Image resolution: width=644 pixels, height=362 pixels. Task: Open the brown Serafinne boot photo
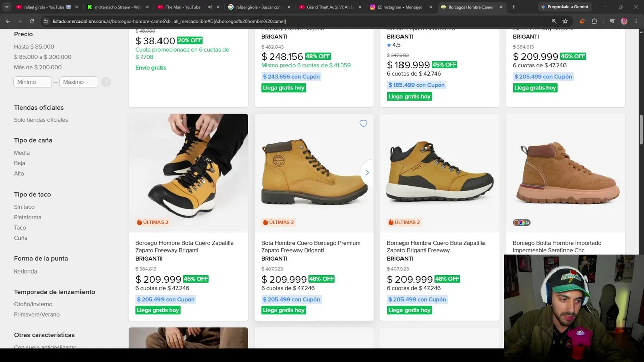click(566, 173)
